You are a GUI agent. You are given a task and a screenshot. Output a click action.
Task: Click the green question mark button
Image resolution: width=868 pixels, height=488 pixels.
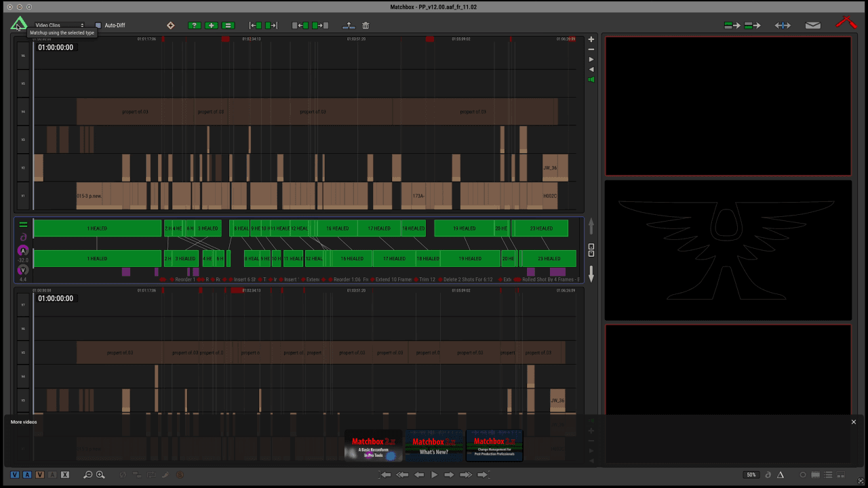coord(195,26)
